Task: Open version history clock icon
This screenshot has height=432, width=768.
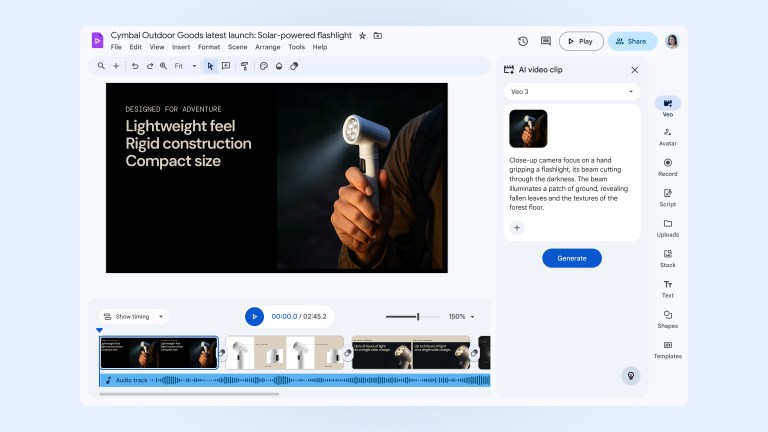Action: (x=523, y=41)
